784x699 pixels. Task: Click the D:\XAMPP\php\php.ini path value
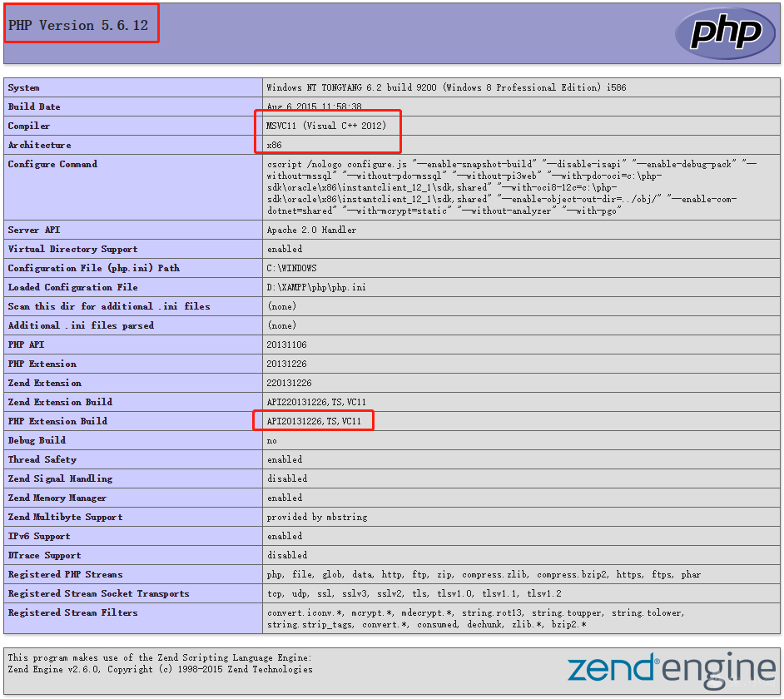pos(316,287)
